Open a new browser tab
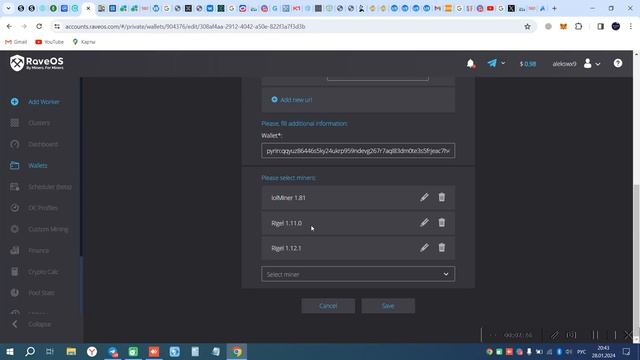The image size is (640, 360). pyautogui.click(x=554, y=8)
